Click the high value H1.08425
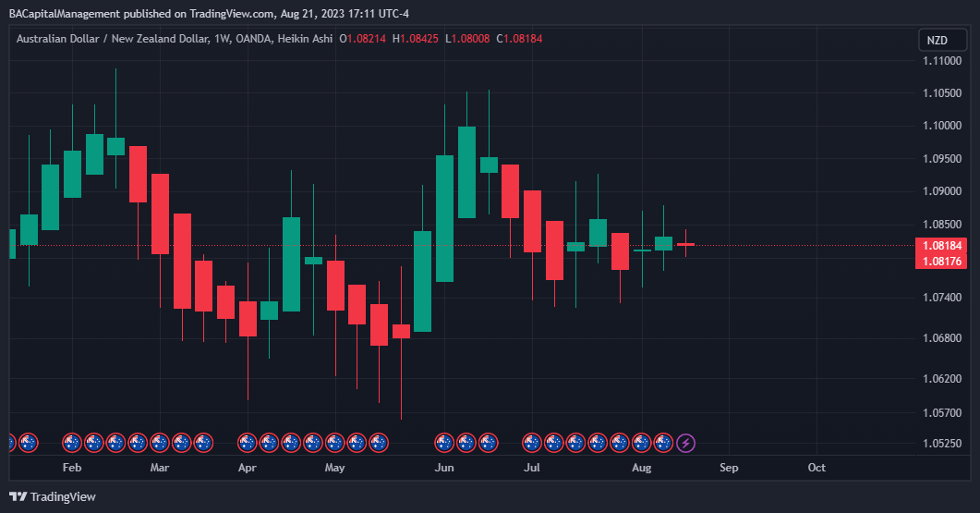 click(416, 39)
